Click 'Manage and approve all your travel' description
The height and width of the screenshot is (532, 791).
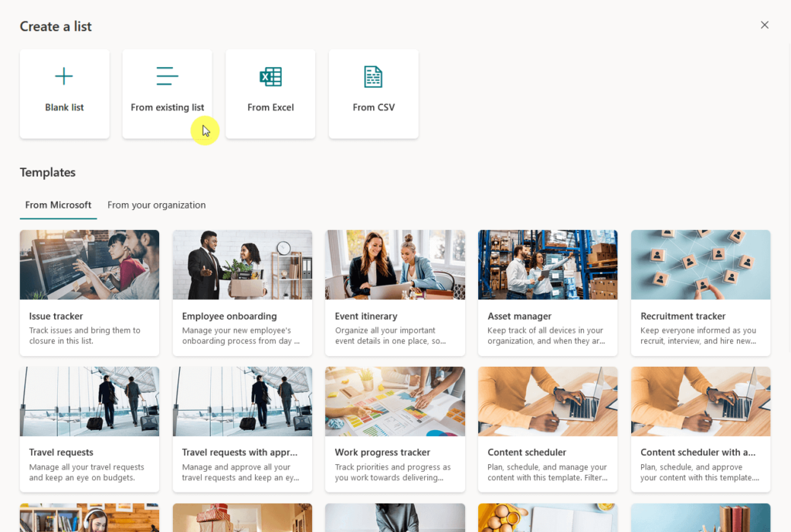click(241, 472)
